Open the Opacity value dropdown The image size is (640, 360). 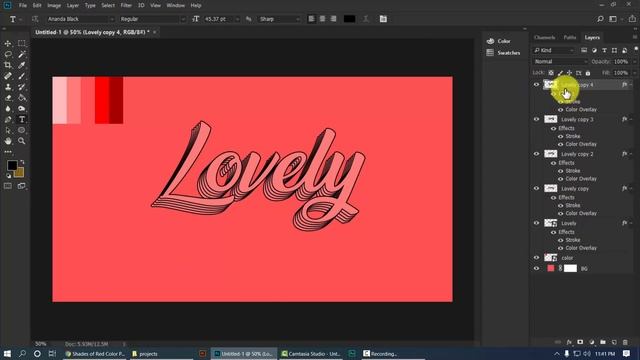634,62
